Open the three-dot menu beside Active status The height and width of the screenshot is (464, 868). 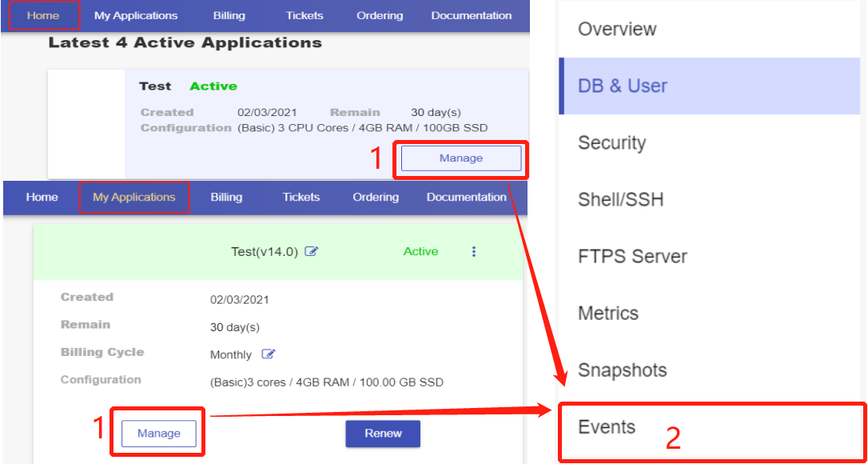[x=474, y=252]
